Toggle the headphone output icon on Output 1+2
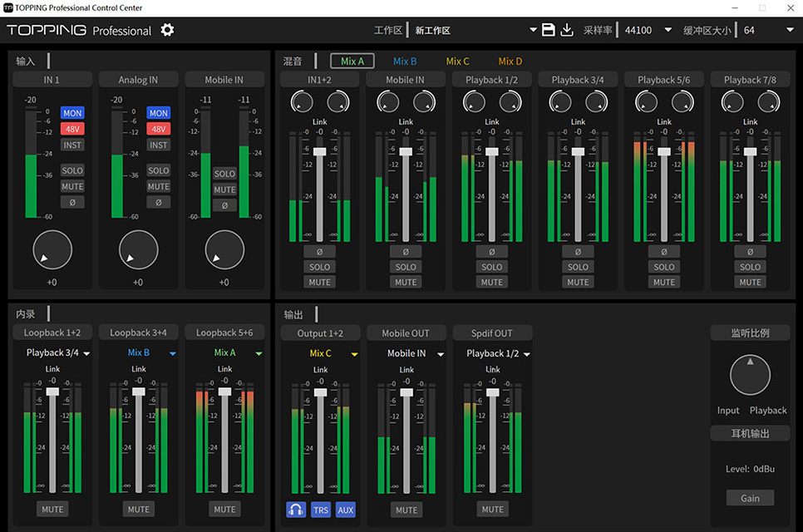The image size is (803, 532). 297,510
